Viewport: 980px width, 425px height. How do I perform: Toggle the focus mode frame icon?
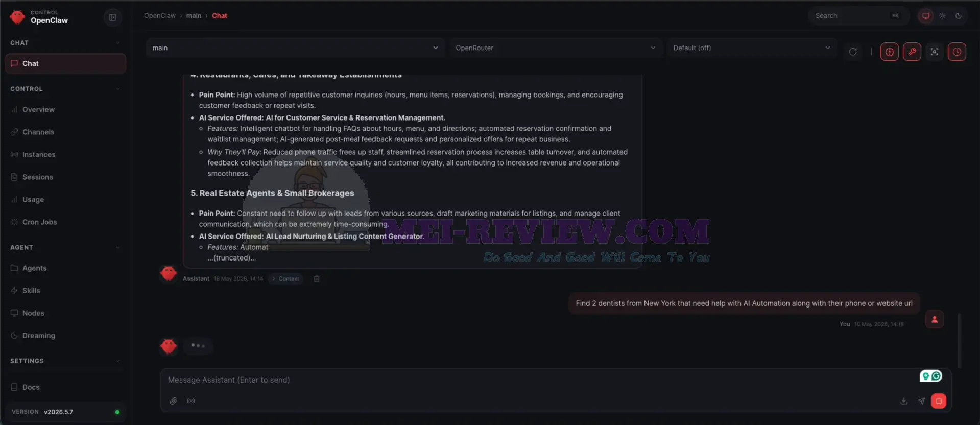[935, 52]
